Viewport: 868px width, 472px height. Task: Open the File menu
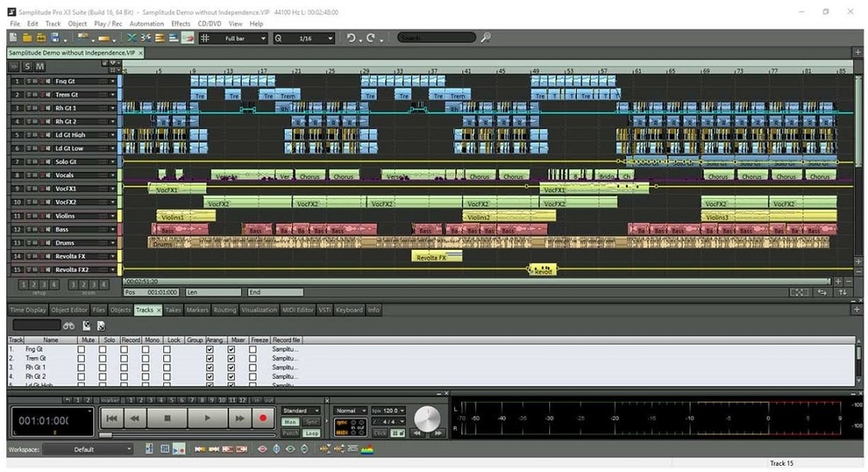(x=15, y=24)
